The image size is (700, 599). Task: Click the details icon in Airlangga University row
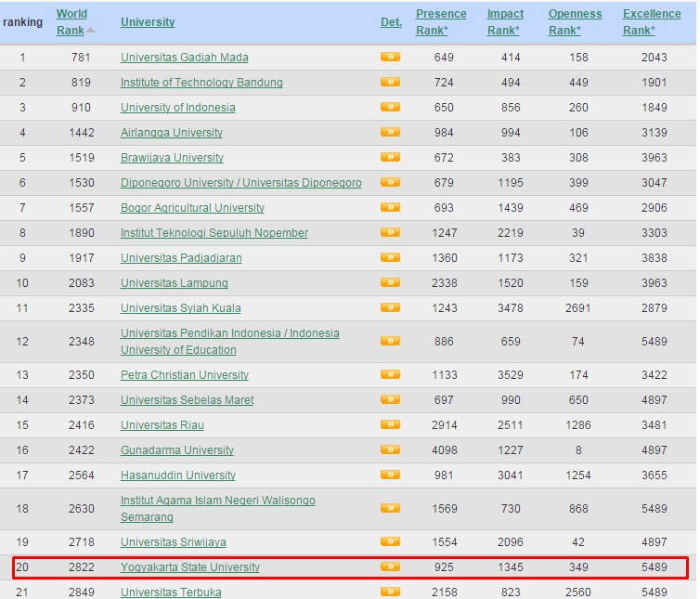coord(390,133)
